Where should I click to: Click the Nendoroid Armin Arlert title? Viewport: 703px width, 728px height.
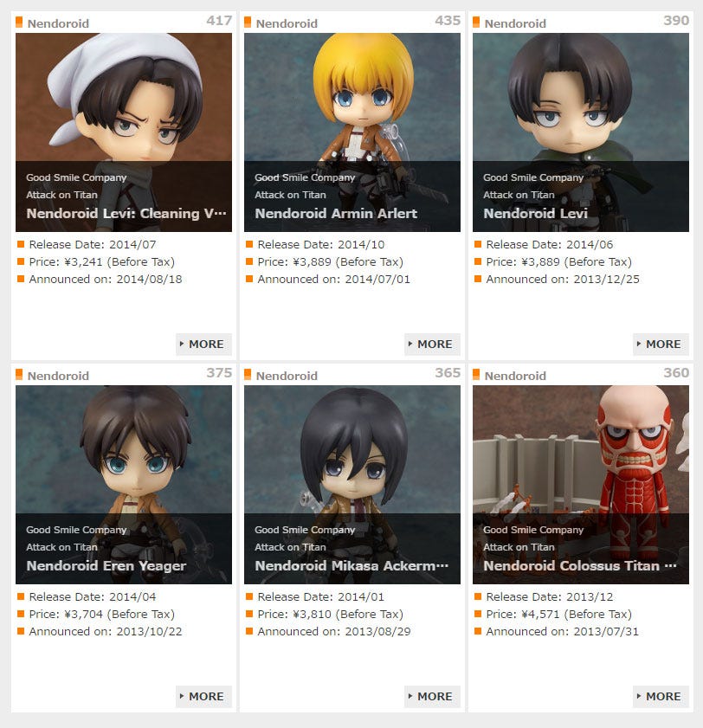[x=336, y=214]
